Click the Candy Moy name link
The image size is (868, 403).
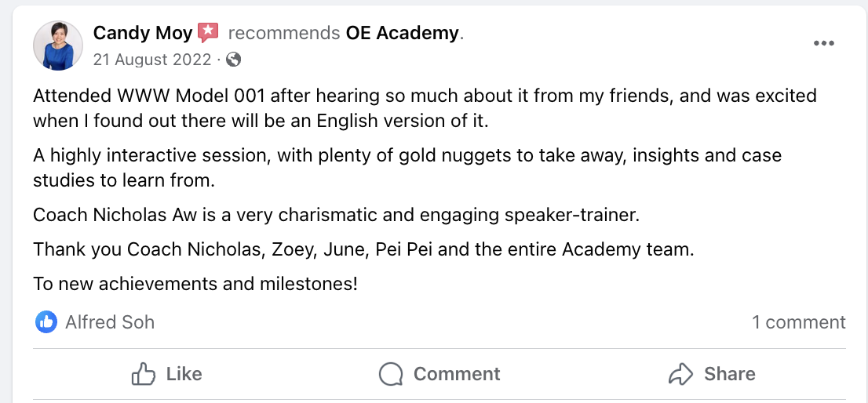(142, 33)
